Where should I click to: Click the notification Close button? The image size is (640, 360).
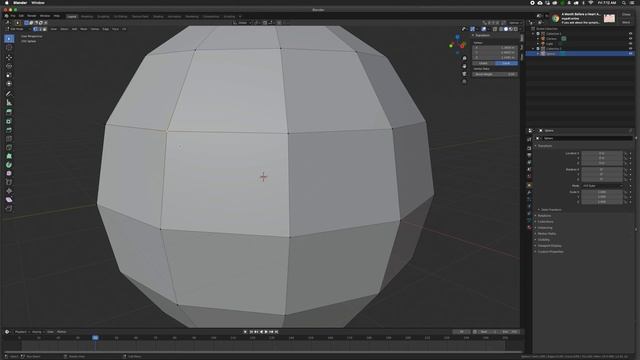pos(626,15)
